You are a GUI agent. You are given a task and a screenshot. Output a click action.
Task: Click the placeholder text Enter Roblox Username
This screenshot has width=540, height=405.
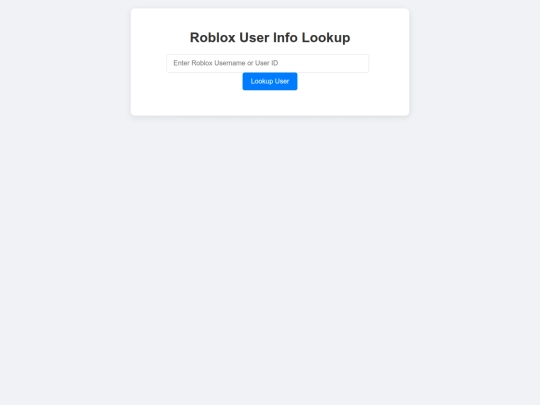pyautogui.click(x=209, y=63)
